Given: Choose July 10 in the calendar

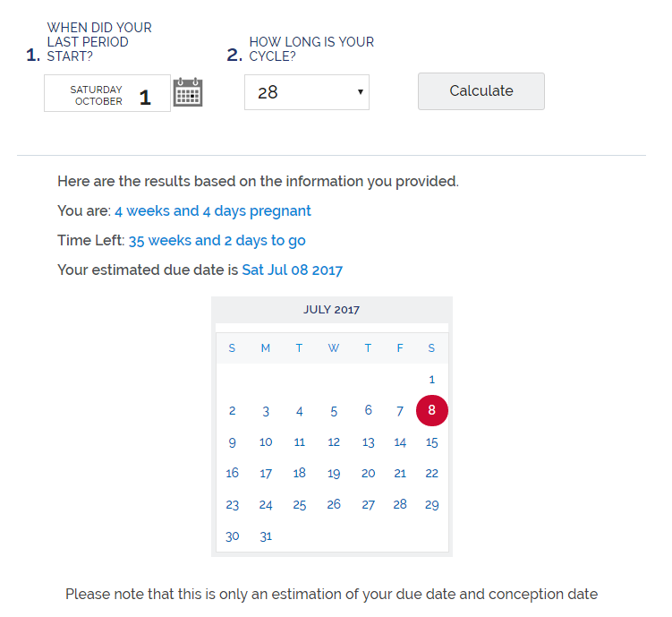Looking at the screenshot, I should pos(266,442).
